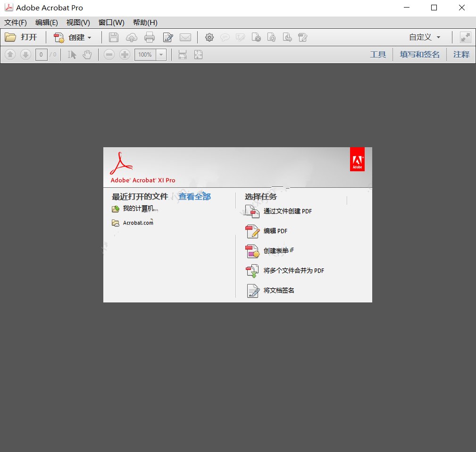Click the Save floppy disk icon

coord(114,37)
